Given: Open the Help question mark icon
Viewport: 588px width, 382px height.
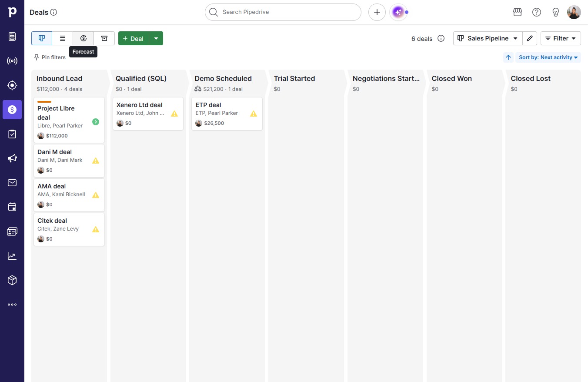Looking at the screenshot, I should tap(537, 12).
